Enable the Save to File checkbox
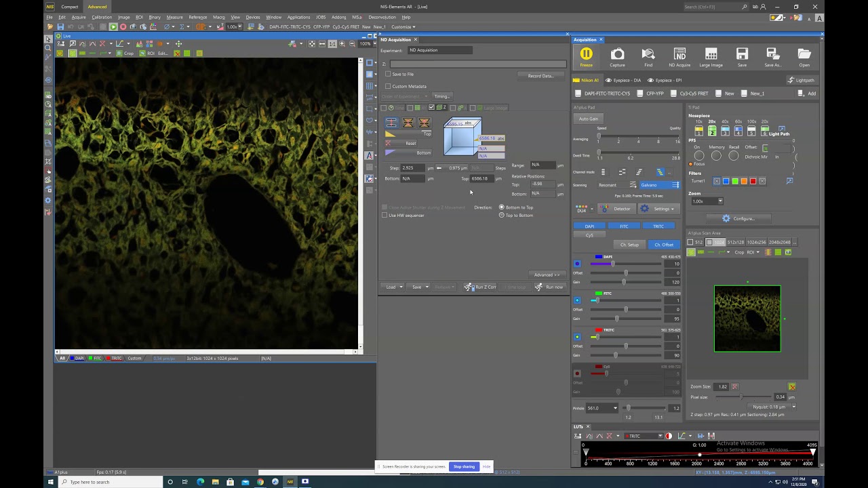Screen dimensions: 868x488 pyautogui.click(x=388, y=74)
